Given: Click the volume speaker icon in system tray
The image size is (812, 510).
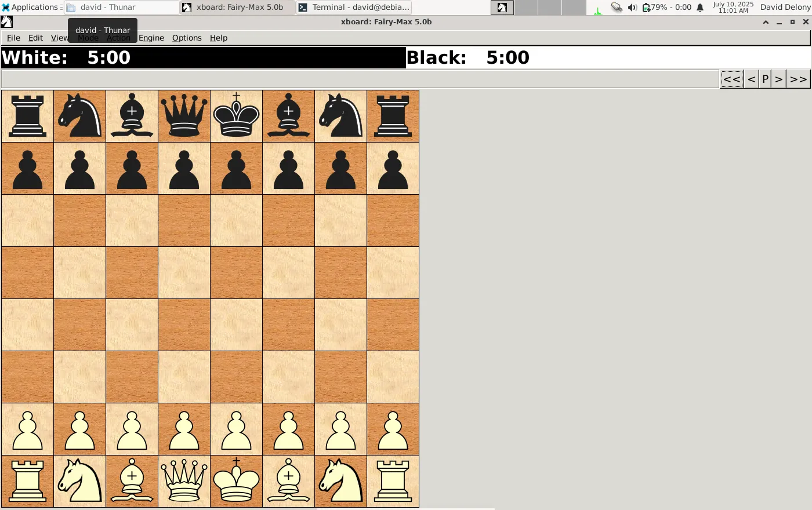Looking at the screenshot, I should coord(632,8).
